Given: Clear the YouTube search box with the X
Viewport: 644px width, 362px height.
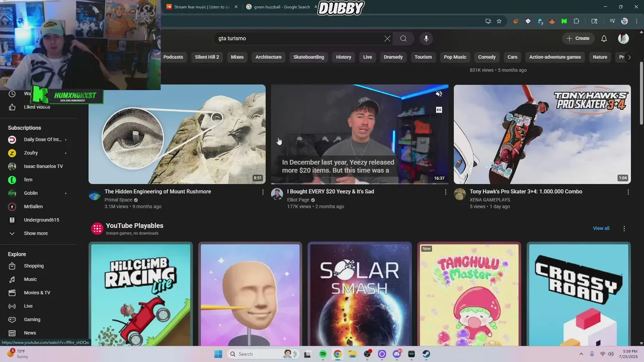Looking at the screenshot, I should click(387, 38).
